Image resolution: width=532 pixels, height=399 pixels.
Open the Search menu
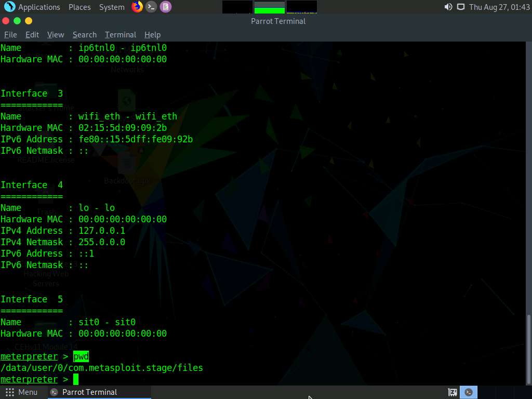point(84,34)
